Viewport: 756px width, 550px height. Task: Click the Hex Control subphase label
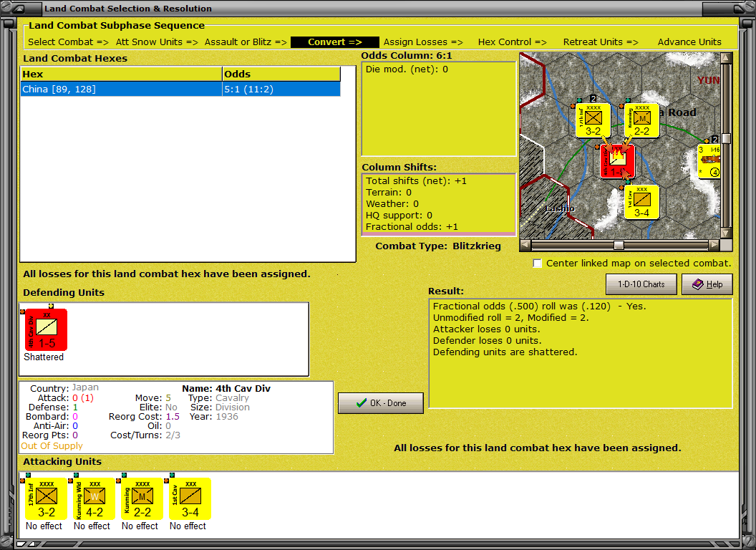click(512, 42)
